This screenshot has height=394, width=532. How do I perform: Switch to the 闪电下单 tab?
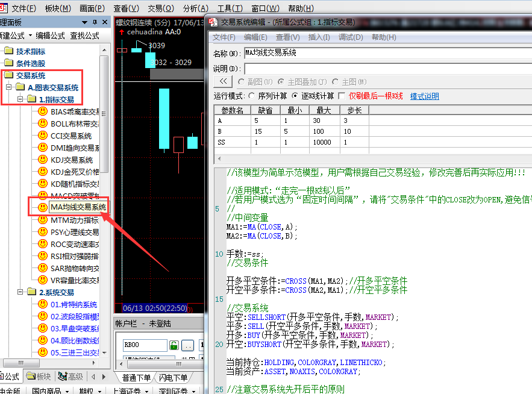point(173,378)
